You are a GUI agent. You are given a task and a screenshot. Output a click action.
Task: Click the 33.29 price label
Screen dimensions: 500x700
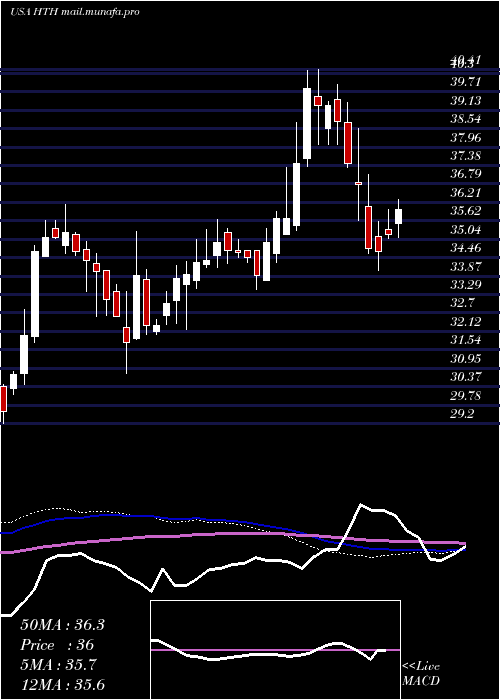pos(466,284)
